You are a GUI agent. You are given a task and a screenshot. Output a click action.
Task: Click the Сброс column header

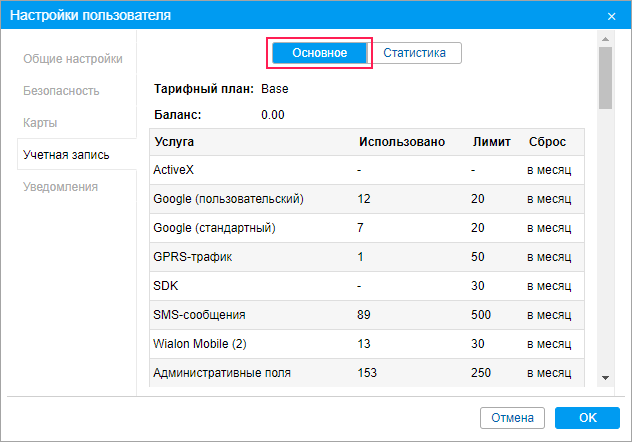[x=548, y=142]
